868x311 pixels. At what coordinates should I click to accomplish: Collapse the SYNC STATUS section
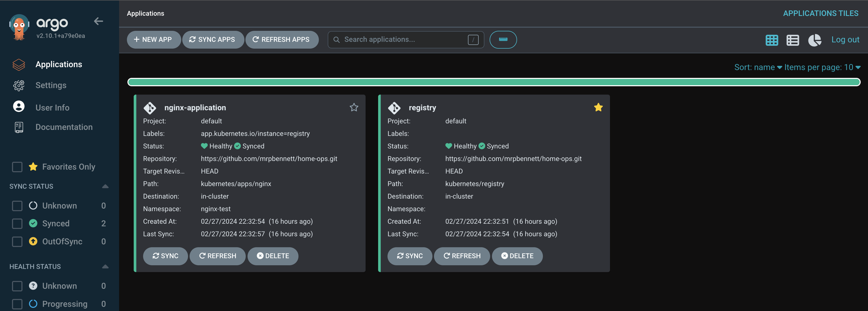click(x=105, y=186)
